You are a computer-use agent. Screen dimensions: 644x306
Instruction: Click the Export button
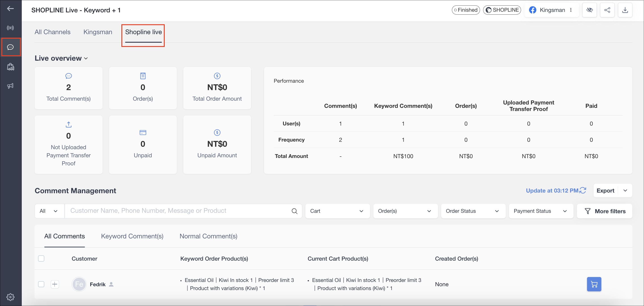pos(605,191)
